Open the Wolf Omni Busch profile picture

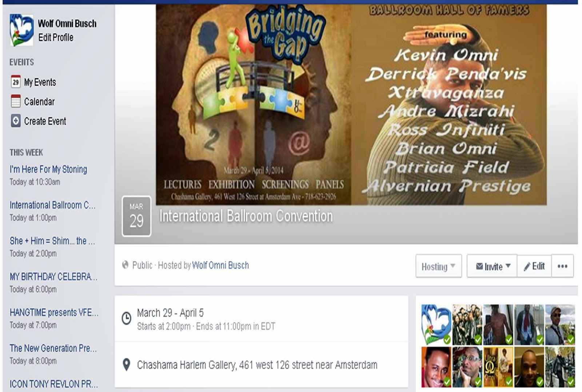21,31
